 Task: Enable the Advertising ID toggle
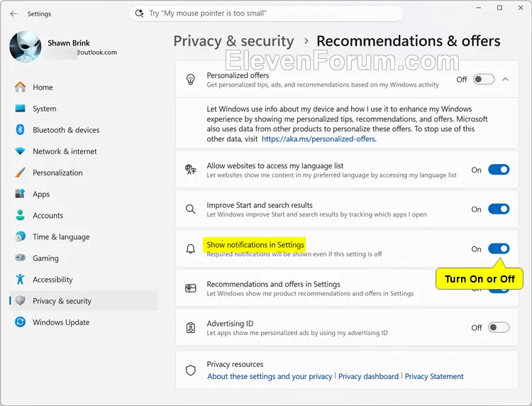pos(499,328)
